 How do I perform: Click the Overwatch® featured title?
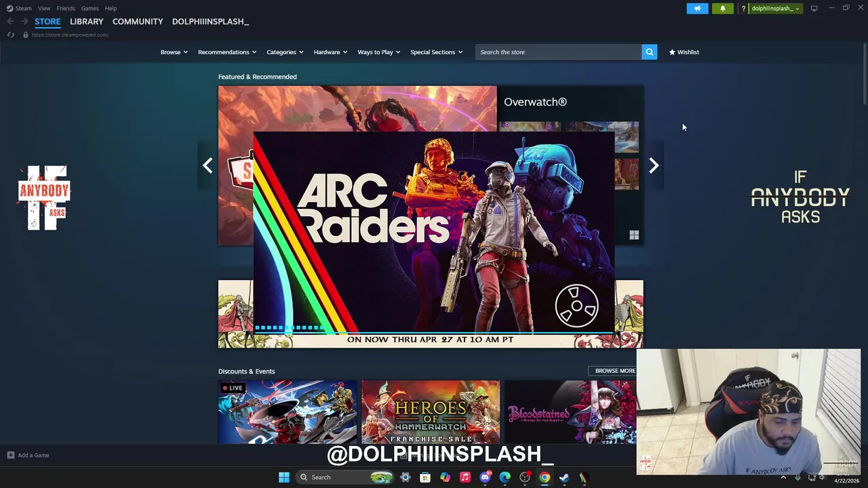point(535,102)
